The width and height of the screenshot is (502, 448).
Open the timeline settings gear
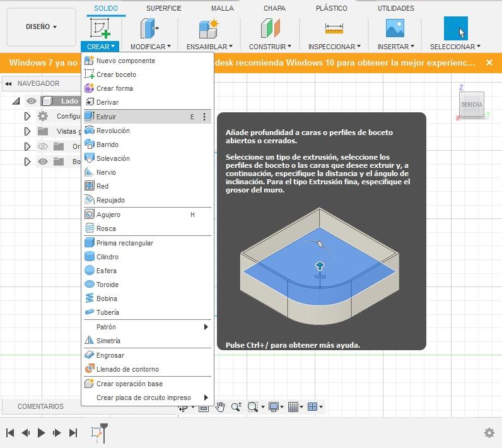[489, 433]
